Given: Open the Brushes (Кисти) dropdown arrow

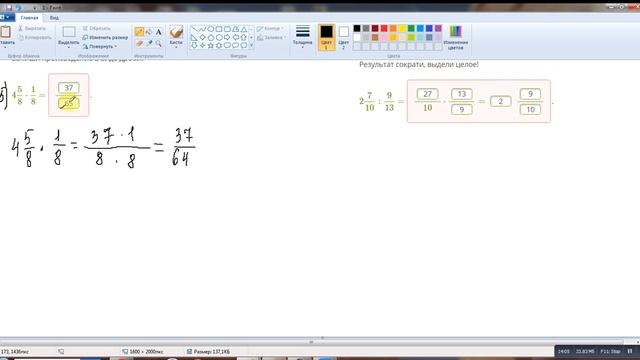Looking at the screenshot, I should point(176,47).
